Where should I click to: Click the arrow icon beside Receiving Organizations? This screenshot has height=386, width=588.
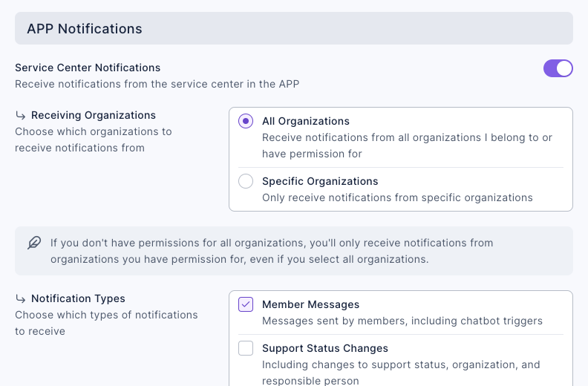point(21,116)
